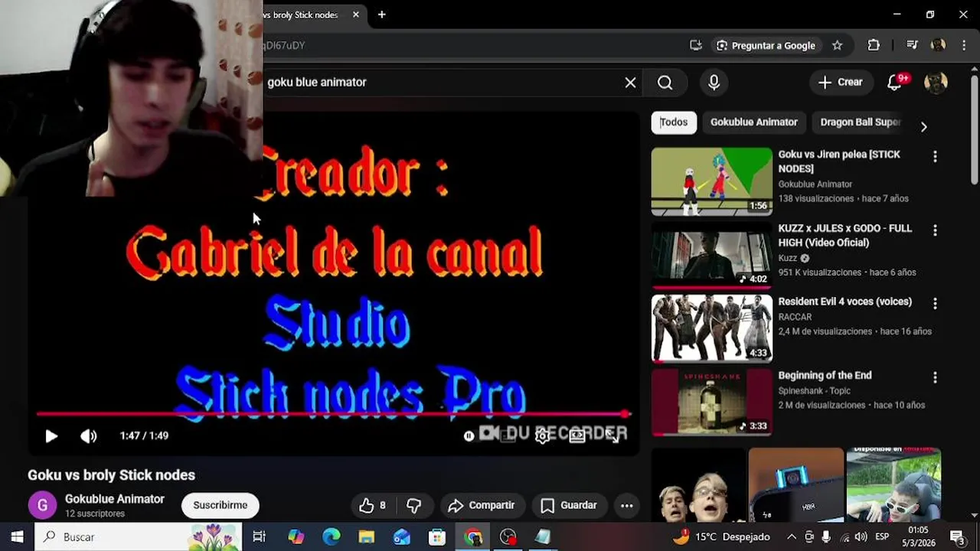
Task: Open the Goku vs Jiren pelea thumbnail
Action: coord(712,181)
